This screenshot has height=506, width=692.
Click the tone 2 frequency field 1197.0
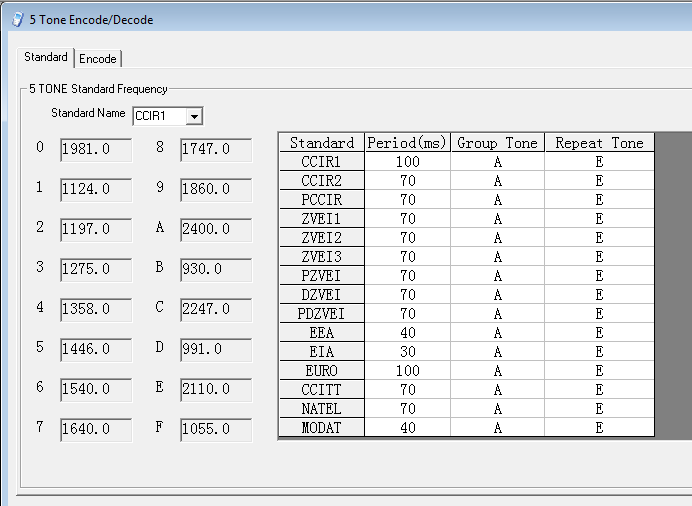pos(96,229)
